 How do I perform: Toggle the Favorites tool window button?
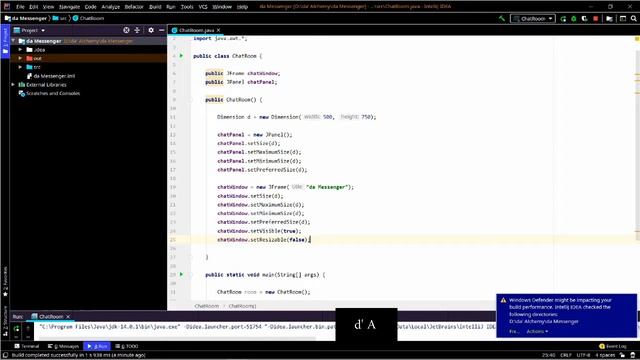point(5,282)
